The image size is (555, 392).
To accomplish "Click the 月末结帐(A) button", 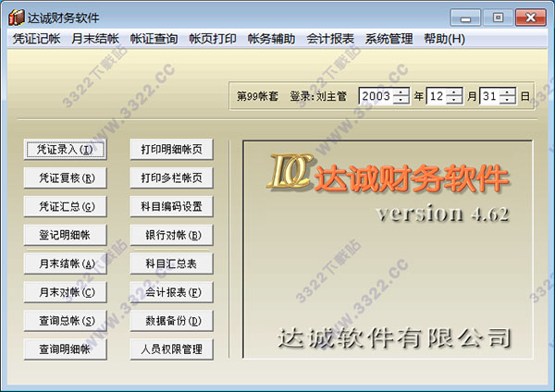I will coord(65,263).
